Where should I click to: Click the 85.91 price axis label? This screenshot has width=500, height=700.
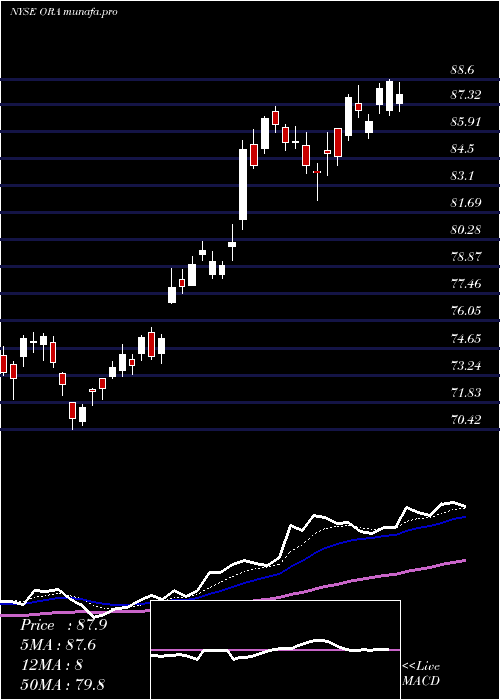(x=466, y=121)
